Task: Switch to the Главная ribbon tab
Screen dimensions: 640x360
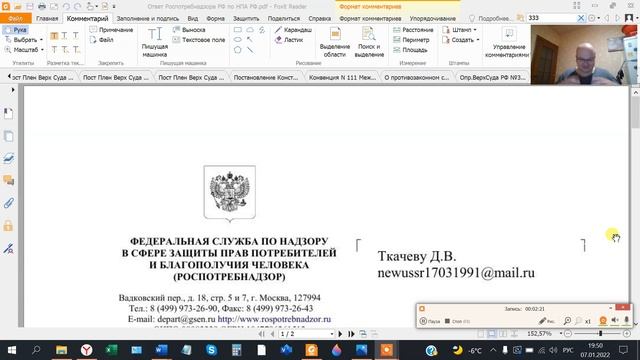Action: click(x=47, y=18)
